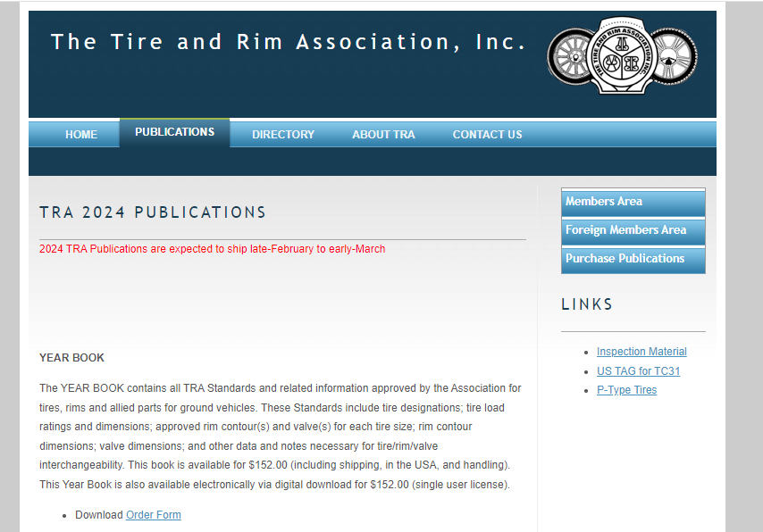Open the CONTACT US page
This screenshot has height=532, width=763.
click(487, 135)
